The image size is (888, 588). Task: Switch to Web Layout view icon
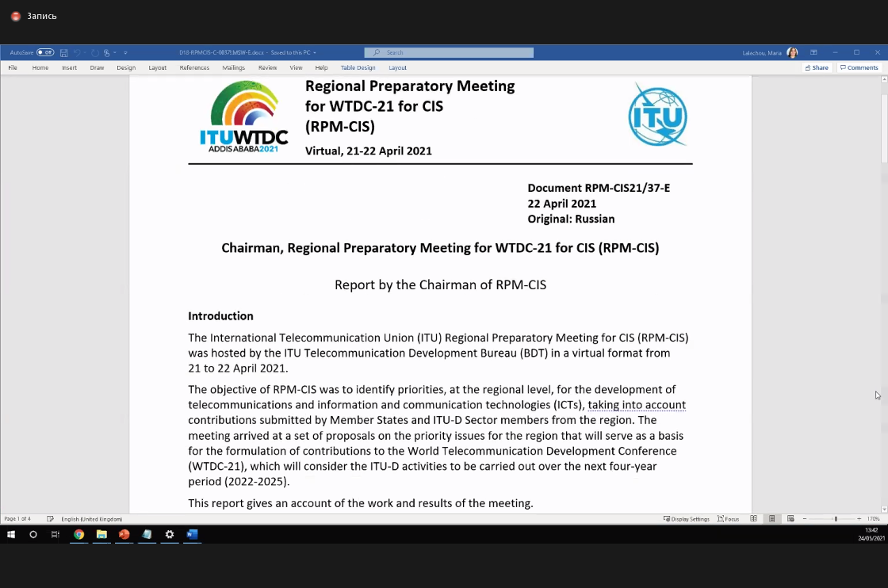[x=790, y=519]
